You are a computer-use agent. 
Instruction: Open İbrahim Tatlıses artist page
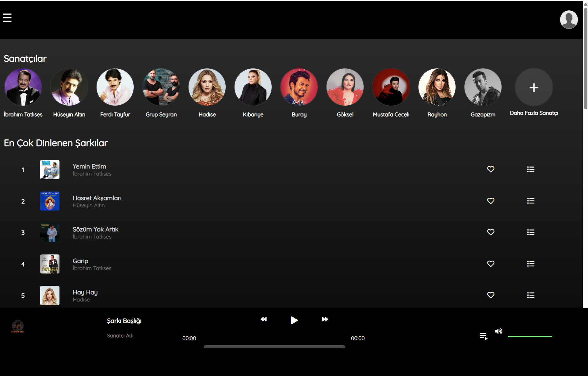tap(23, 87)
